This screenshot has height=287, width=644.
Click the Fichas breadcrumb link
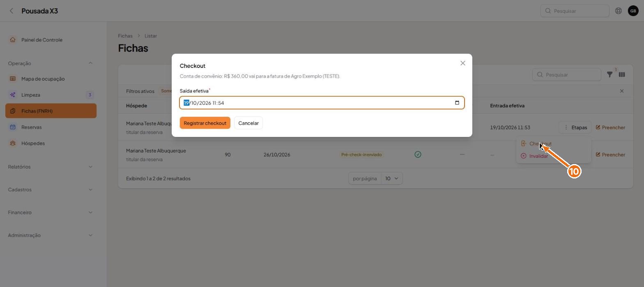(x=125, y=36)
